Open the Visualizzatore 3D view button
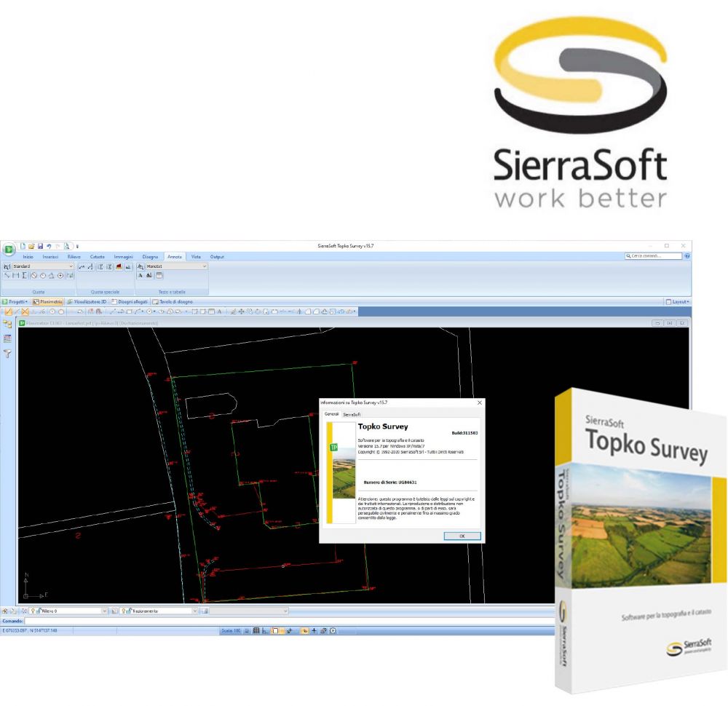The height and width of the screenshot is (706, 728). tap(87, 302)
